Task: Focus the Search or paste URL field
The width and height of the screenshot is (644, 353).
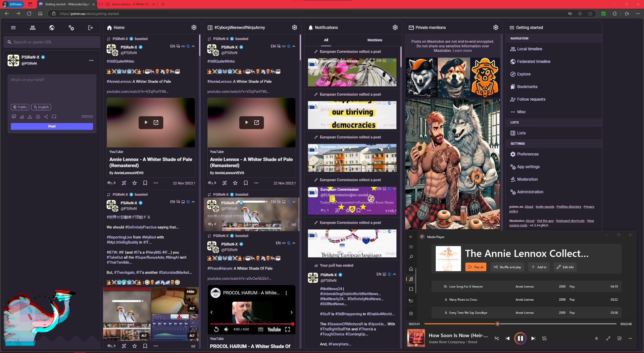Action: 52,42
